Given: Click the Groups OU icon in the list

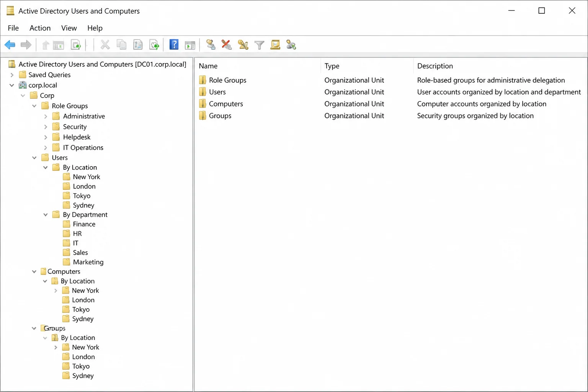Looking at the screenshot, I should 203,116.
